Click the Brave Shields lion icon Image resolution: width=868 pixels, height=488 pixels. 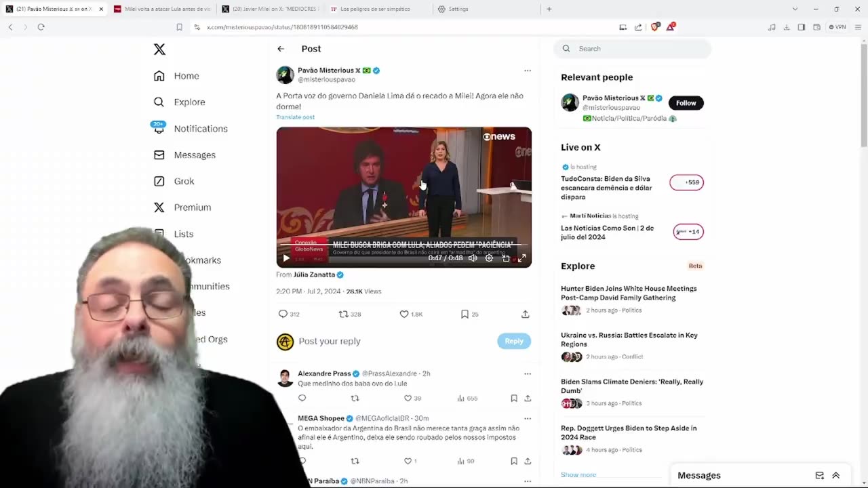(655, 27)
